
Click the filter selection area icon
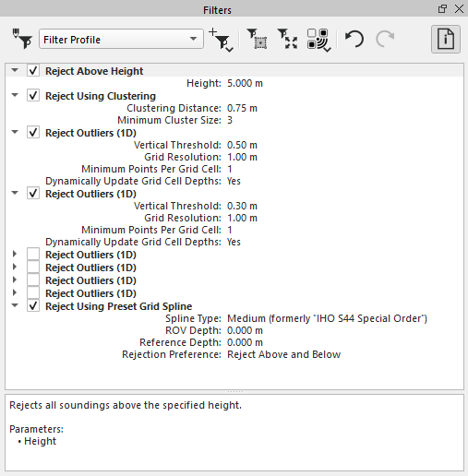click(257, 39)
